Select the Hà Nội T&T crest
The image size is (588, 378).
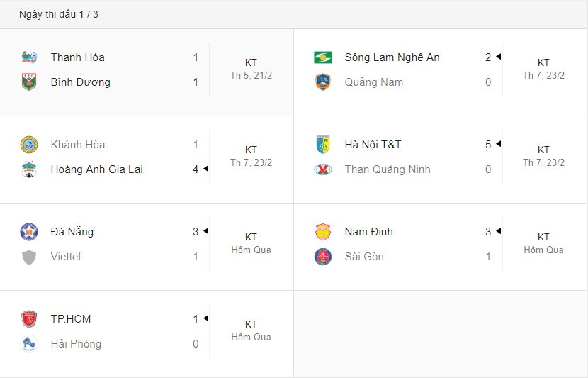coord(322,145)
